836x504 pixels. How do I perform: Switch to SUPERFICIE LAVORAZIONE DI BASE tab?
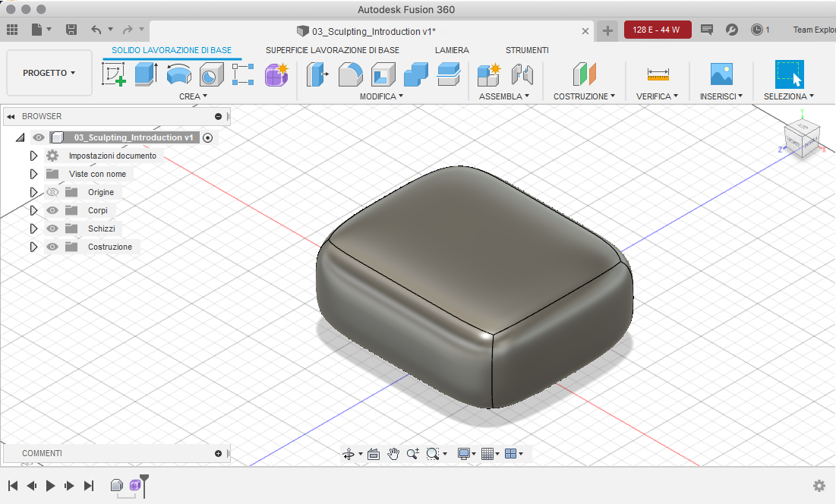click(x=333, y=50)
